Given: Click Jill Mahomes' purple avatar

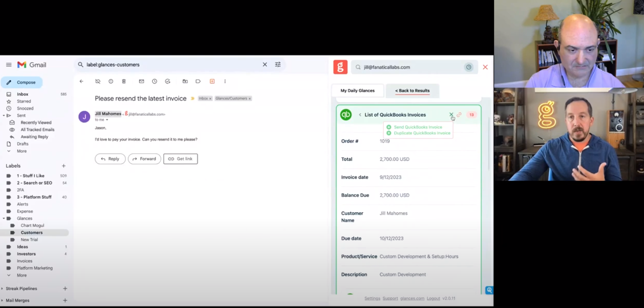Looking at the screenshot, I should pos(84,117).
